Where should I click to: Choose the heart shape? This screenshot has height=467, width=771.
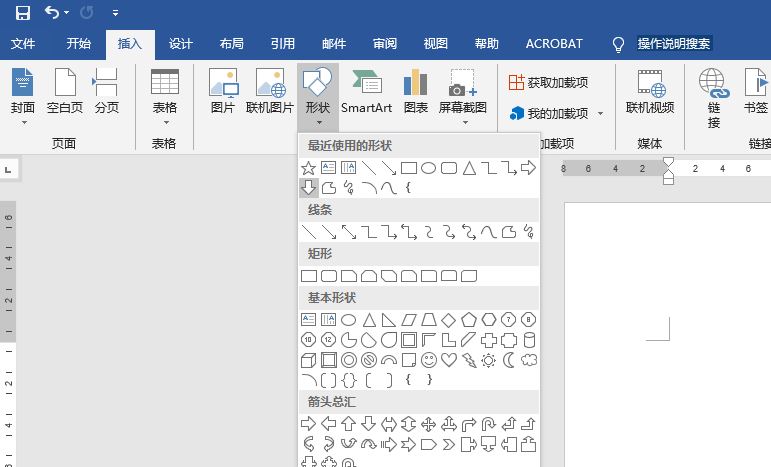pos(448,360)
